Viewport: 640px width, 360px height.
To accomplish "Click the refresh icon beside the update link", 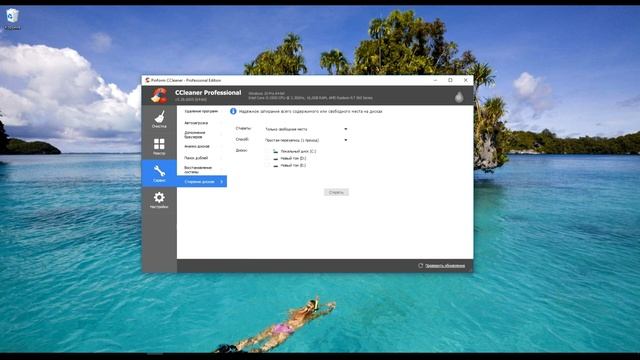I will pos(420,266).
